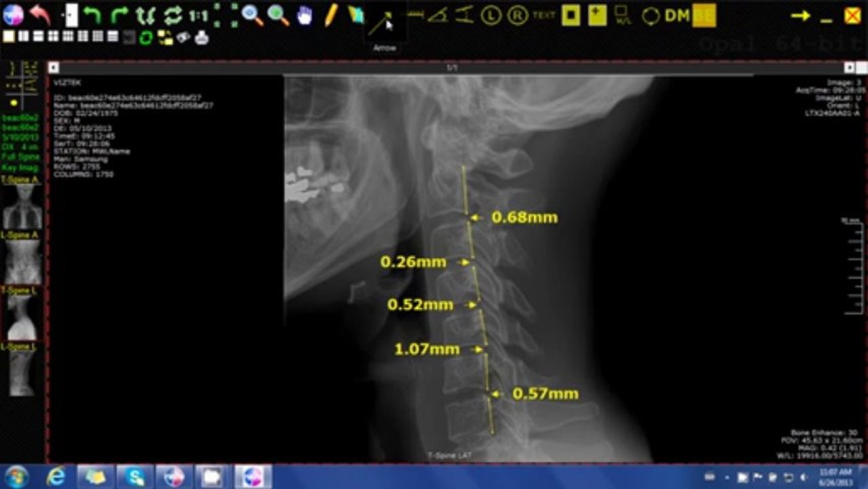Select the angle measurement tool
The height and width of the screenshot is (489, 868).
(438, 15)
